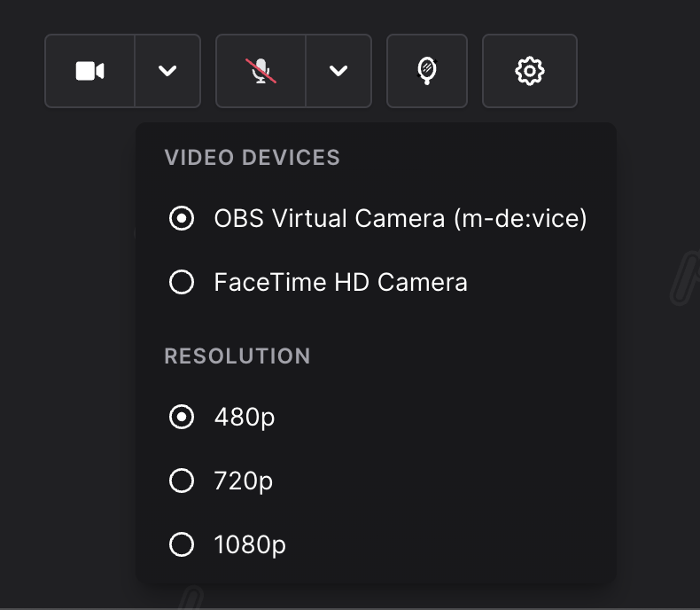Choose the 720p resolution radio button
This screenshot has width=700, height=610.
pos(182,481)
